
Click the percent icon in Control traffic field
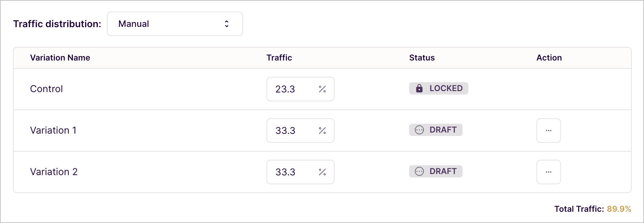click(322, 89)
